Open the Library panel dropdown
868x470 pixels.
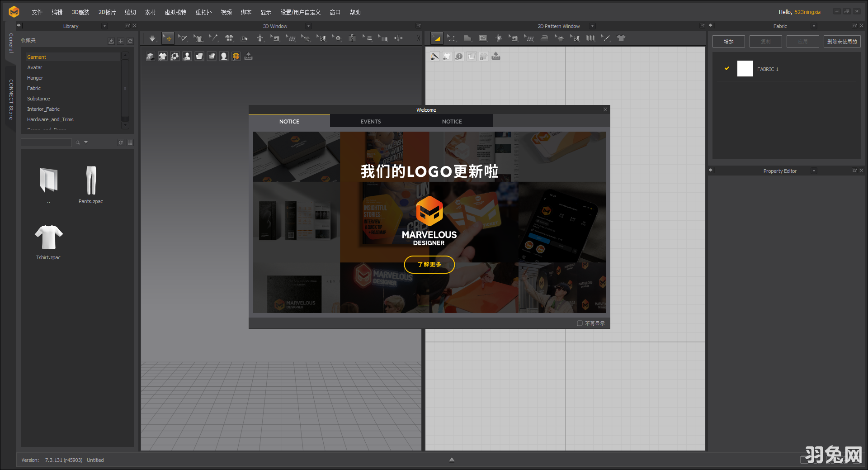tap(104, 26)
